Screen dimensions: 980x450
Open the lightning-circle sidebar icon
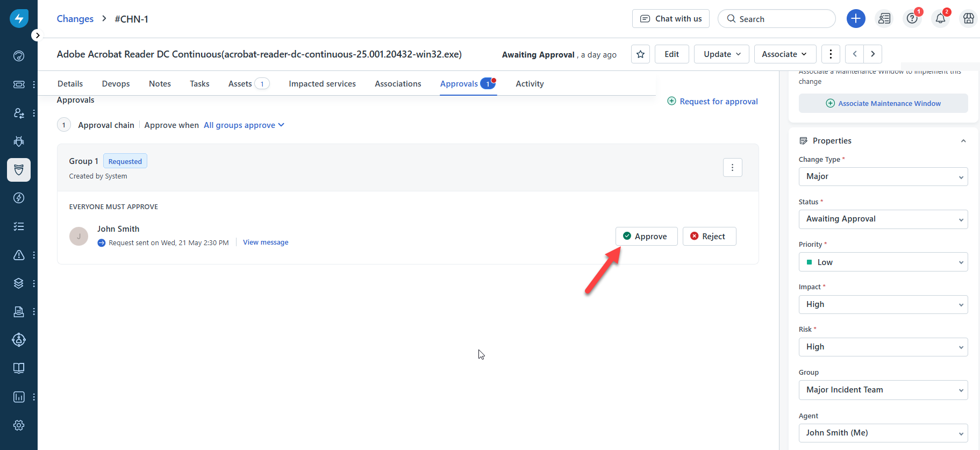[19, 198]
